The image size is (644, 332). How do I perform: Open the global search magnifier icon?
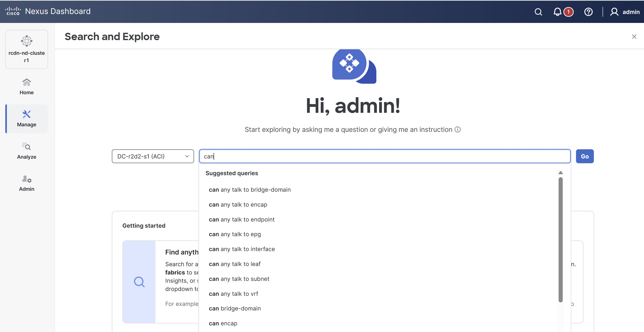(538, 12)
